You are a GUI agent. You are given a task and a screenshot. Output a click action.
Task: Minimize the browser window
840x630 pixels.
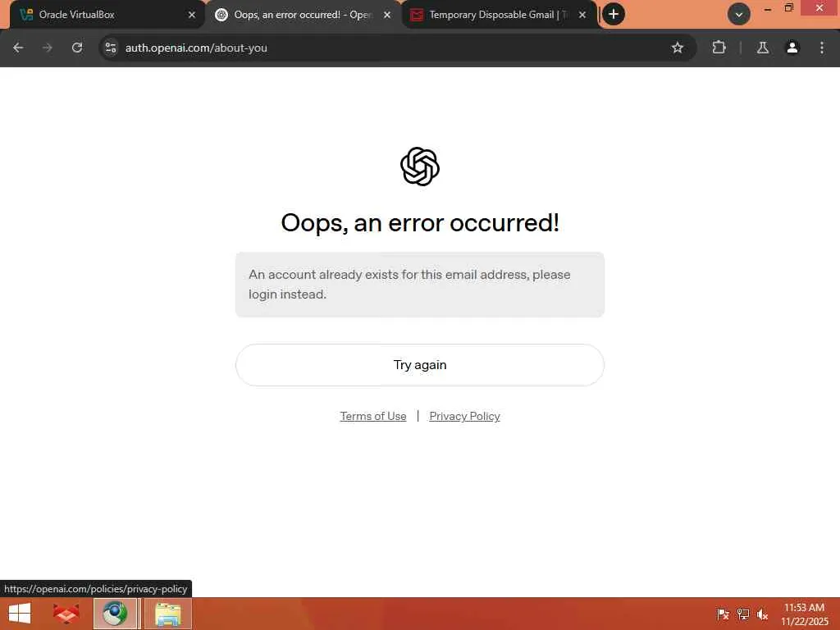pyautogui.click(x=767, y=8)
